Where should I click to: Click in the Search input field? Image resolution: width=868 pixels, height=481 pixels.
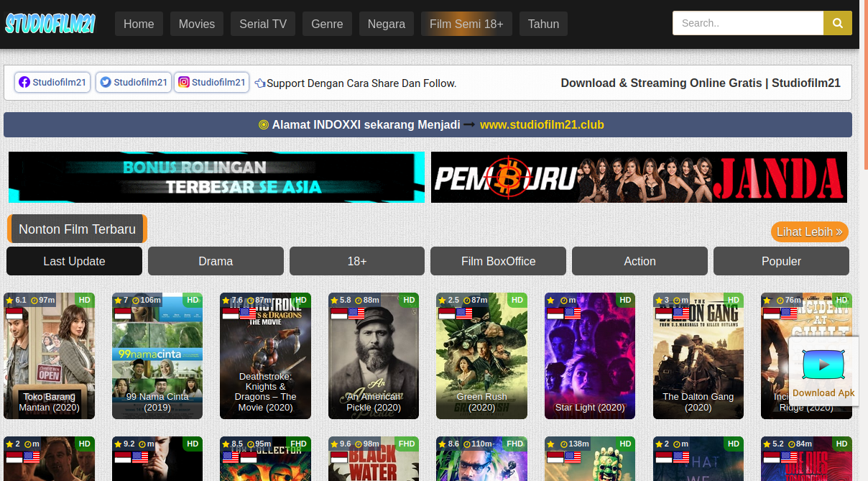pos(748,23)
